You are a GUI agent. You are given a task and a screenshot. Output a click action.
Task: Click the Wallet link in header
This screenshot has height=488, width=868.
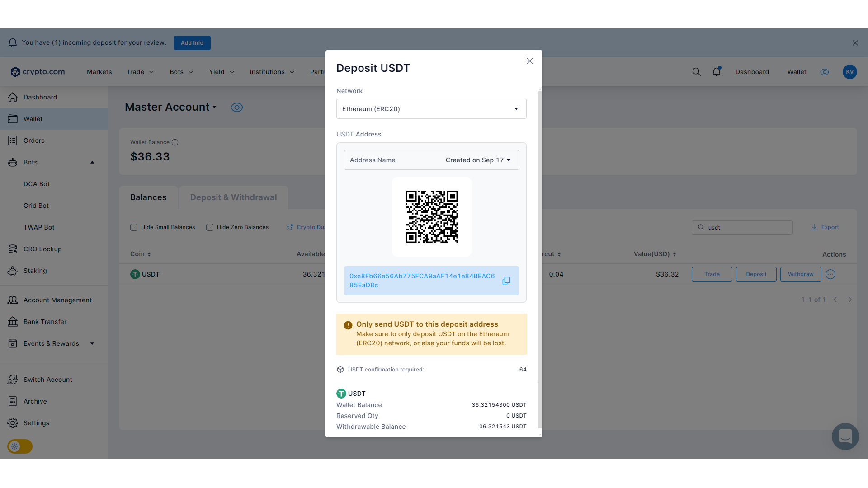click(x=797, y=72)
